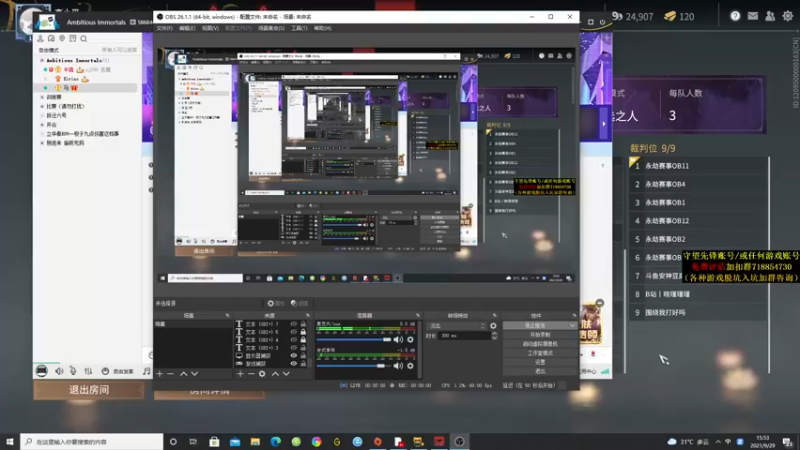This screenshot has width=800, height=450.
Task: Toggle lock on 显示器捕获 source
Action: pyautogui.click(x=303, y=356)
